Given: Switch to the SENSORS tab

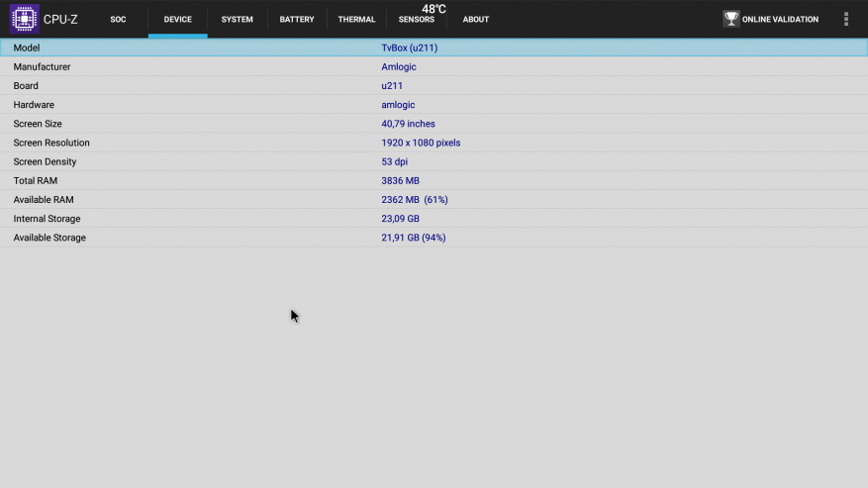Looking at the screenshot, I should point(417,20).
